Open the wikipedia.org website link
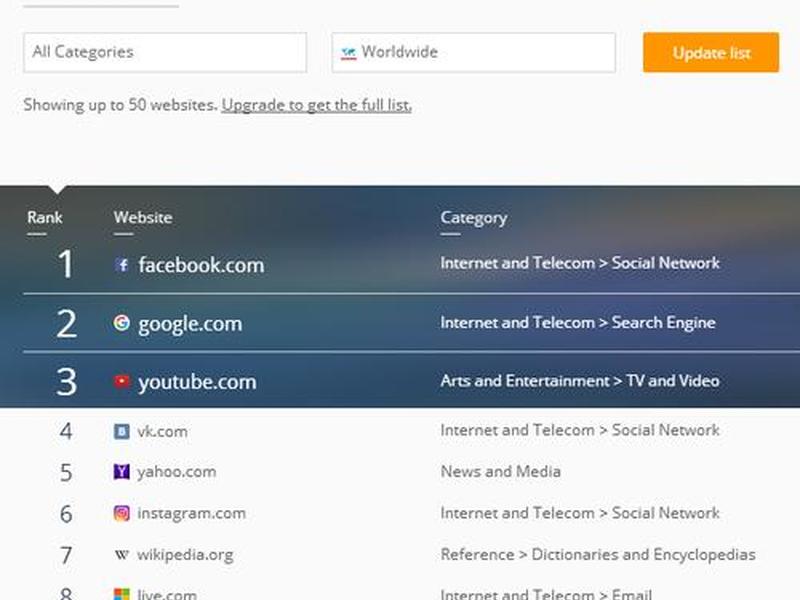The width and height of the screenshot is (800, 600). tap(185, 555)
